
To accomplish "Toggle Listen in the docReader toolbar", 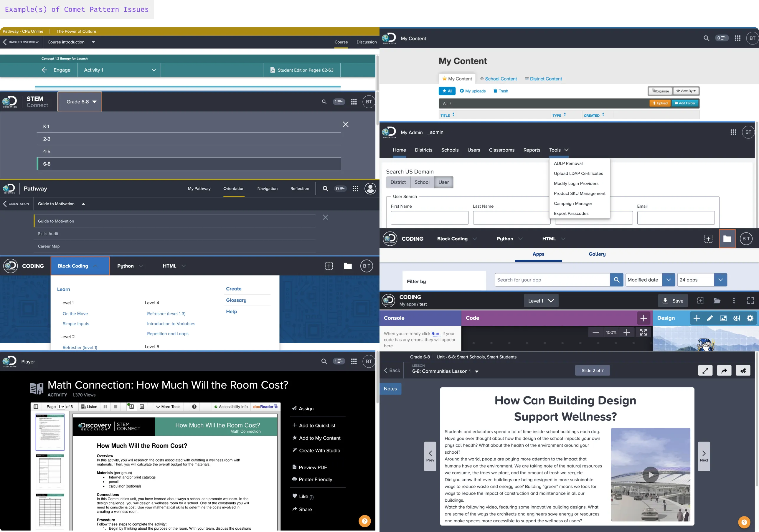I will click(x=89, y=407).
